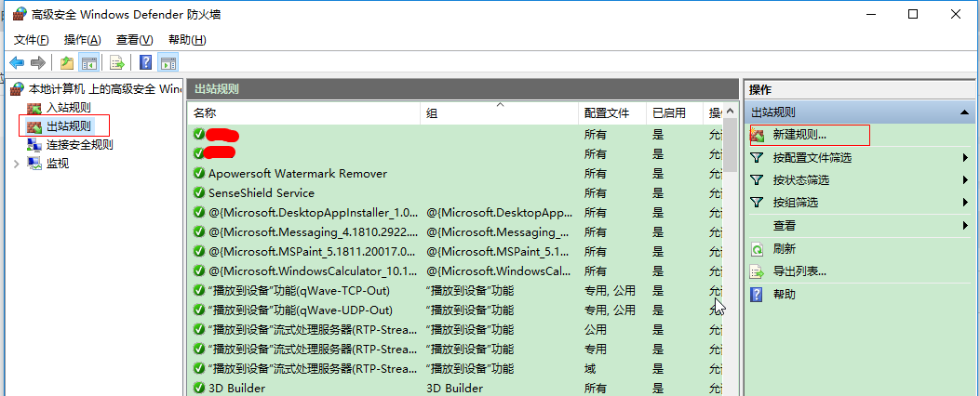Screen dimensions: 980x396
Task: Click green check icon of Microsoft.WindowsCalculator rule
Action: point(199,271)
